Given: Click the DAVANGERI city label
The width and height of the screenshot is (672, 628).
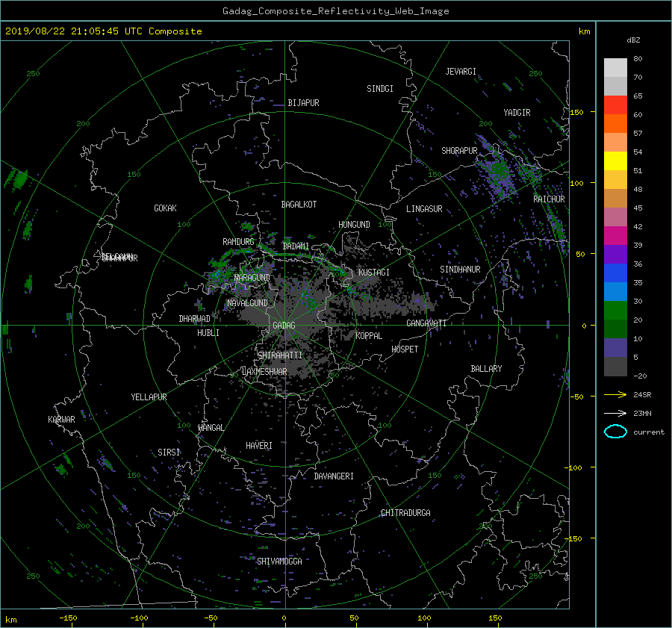Looking at the screenshot, I should (334, 476).
